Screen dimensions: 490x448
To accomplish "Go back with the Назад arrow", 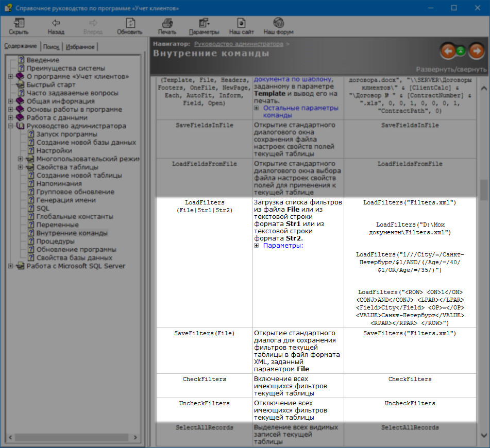I will pyautogui.click(x=56, y=23).
